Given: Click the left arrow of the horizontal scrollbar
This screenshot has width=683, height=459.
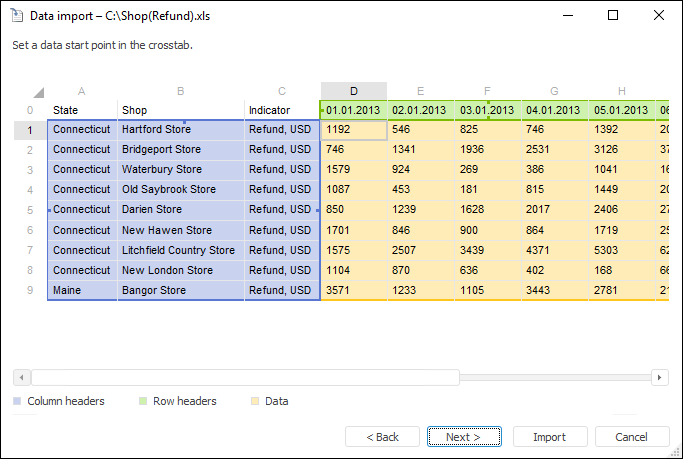Looking at the screenshot, I should click(21, 377).
